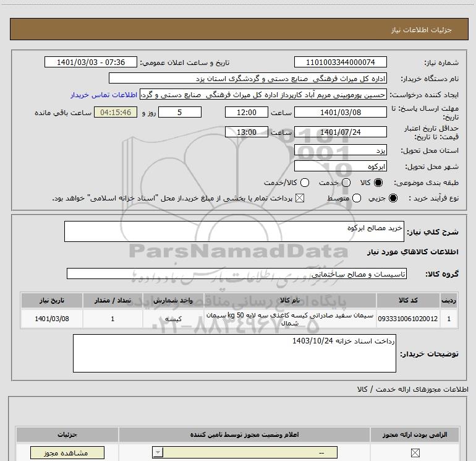Click the جزئیات column header in permits table
The image size is (476, 461).
(x=67, y=434)
